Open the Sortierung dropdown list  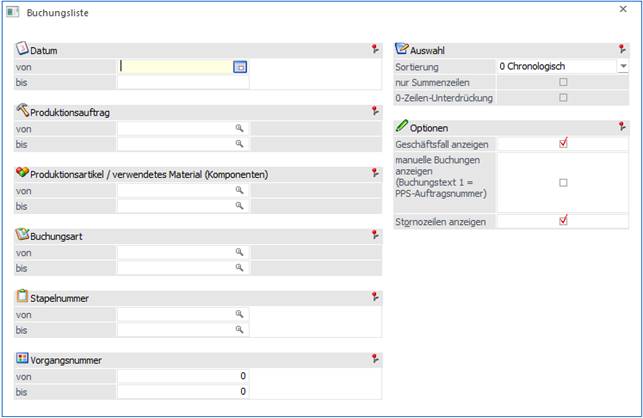click(623, 66)
